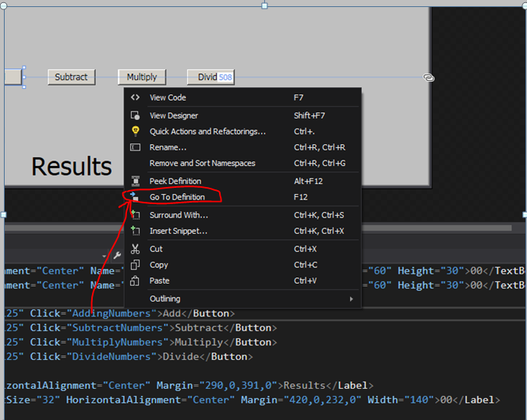Open the dropdown arrow beside the wrench
The image size is (527, 420).
point(104,256)
